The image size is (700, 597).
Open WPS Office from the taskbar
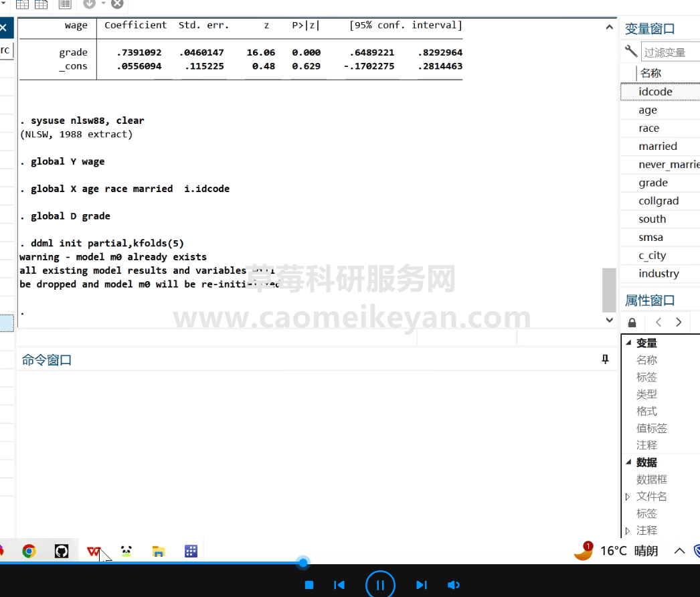click(94, 551)
